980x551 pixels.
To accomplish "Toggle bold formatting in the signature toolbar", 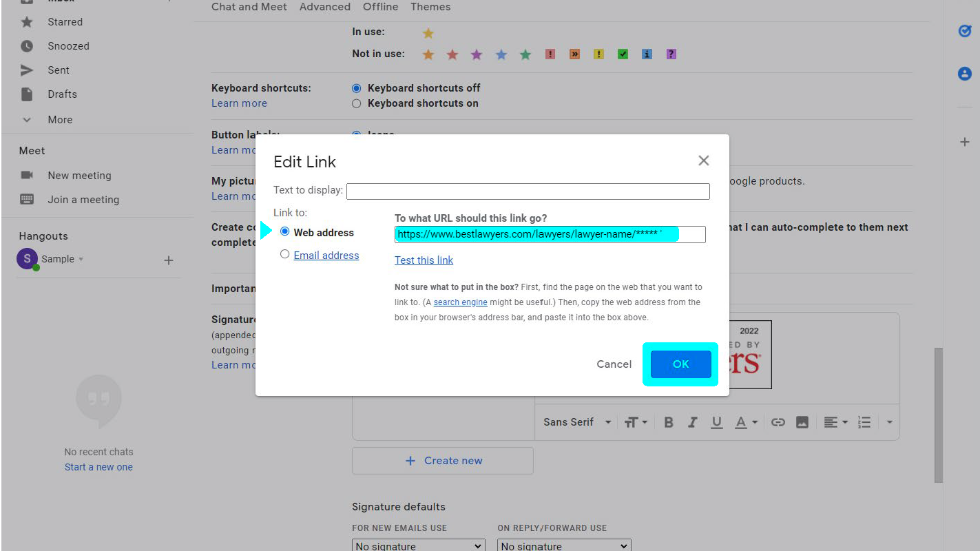I will tap(668, 422).
